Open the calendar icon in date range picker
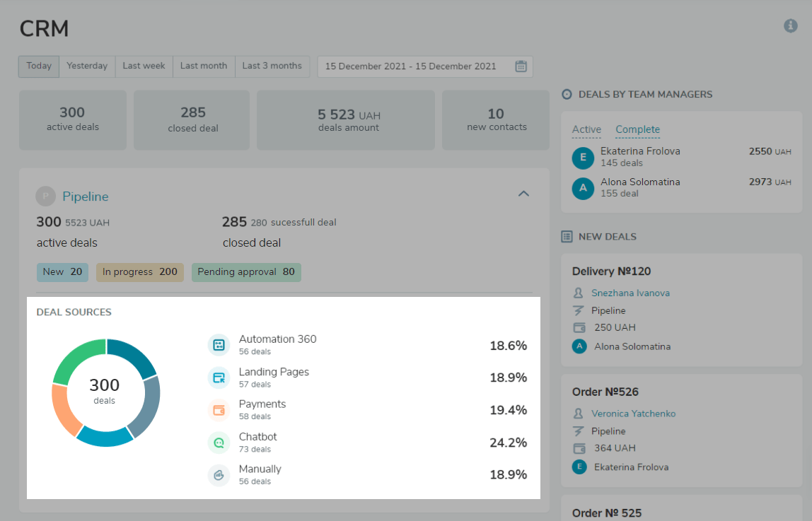 (521, 66)
